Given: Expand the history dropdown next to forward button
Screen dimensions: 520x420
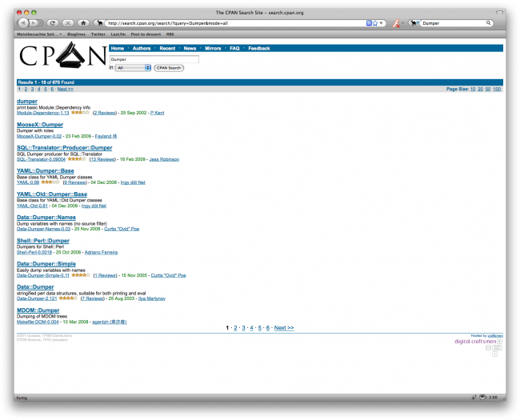Looking at the screenshot, I should [41, 23].
